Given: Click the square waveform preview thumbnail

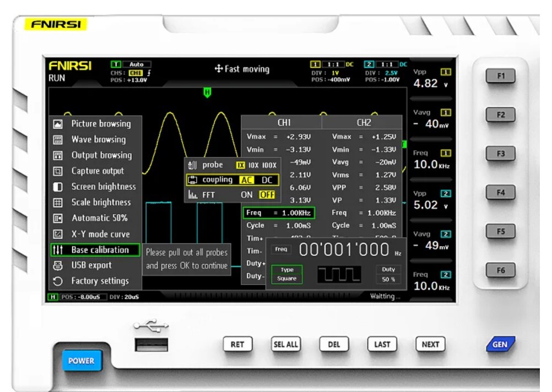Looking at the screenshot, I should (339, 274).
